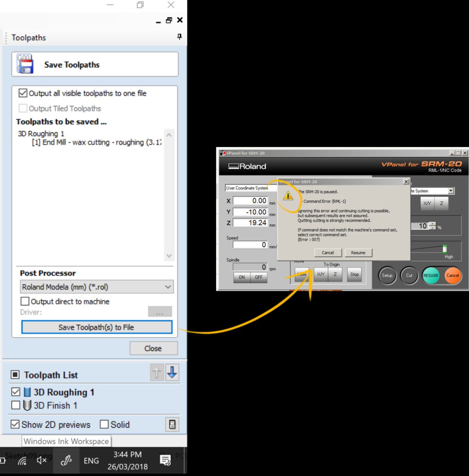Adjust the spindle speed slider near High

(x=444, y=249)
